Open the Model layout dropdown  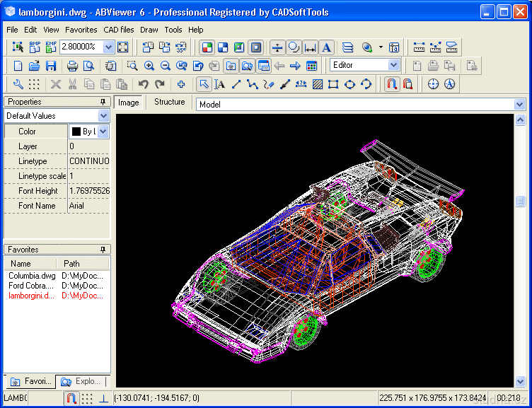(x=520, y=104)
